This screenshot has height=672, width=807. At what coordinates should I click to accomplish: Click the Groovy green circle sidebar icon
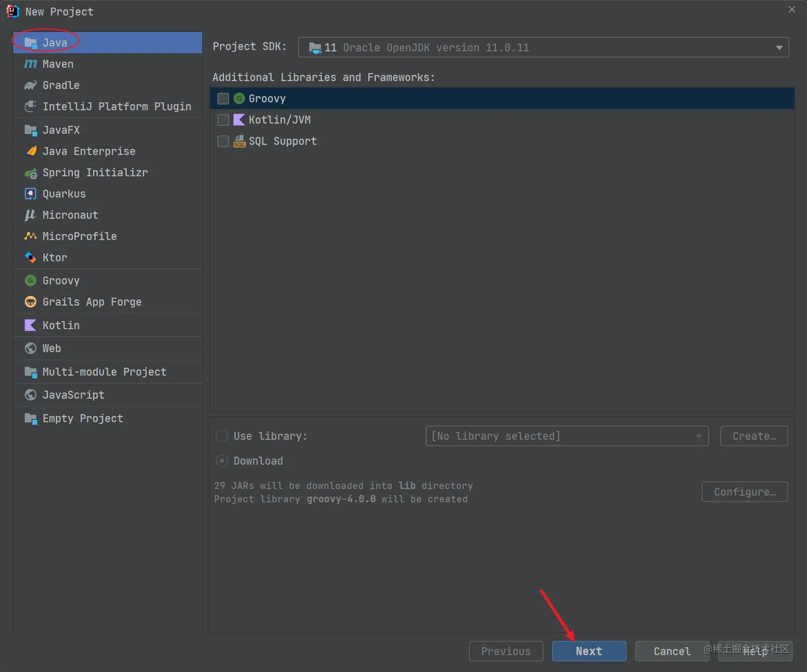[x=30, y=281]
